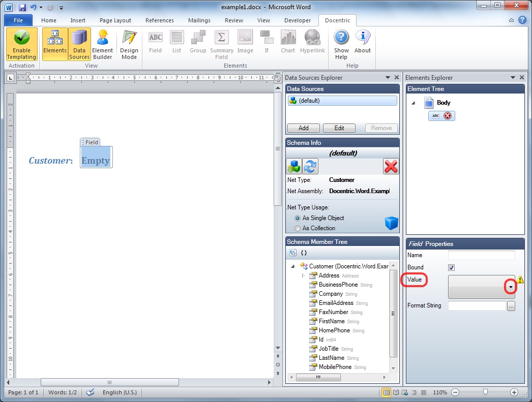Click the Show Help icon
The width and height of the screenshot is (532, 402).
341,44
